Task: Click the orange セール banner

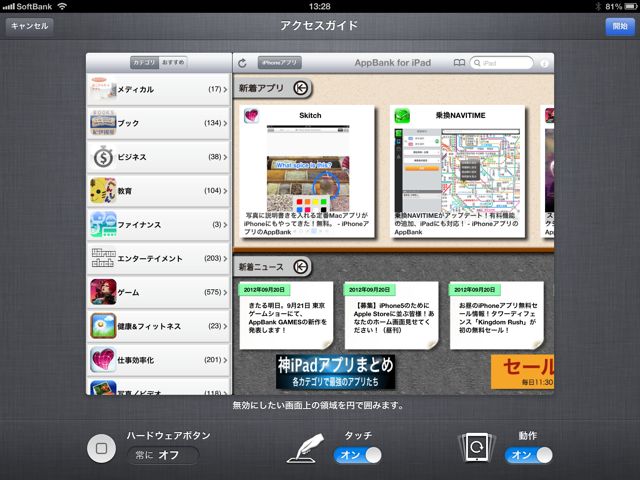Action: coord(522,372)
